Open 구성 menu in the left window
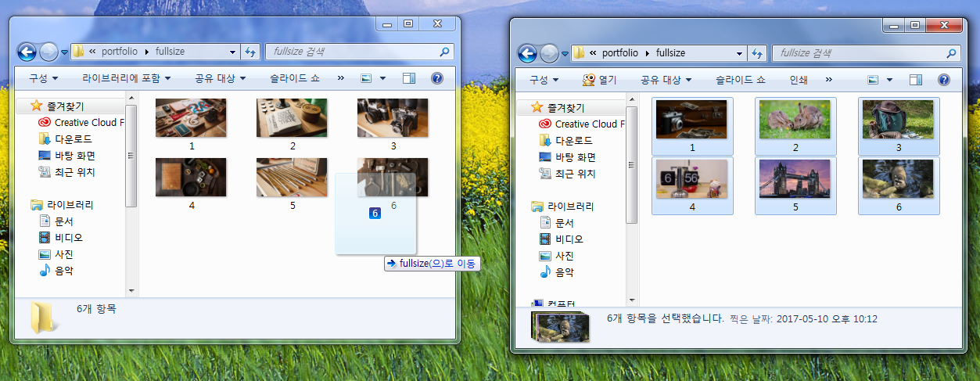The height and width of the screenshot is (381, 980). 43,78
